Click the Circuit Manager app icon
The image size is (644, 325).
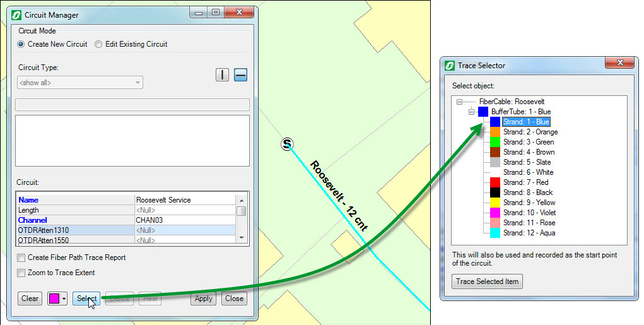[16, 15]
